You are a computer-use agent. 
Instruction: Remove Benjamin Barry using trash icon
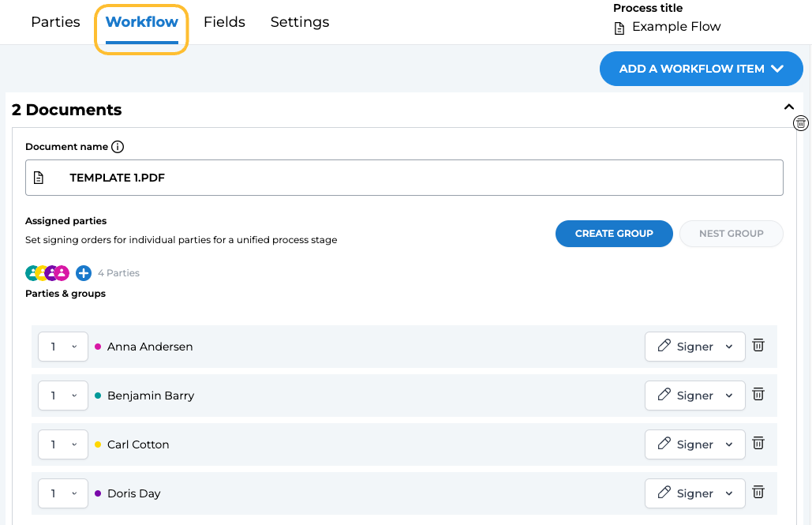click(x=758, y=395)
